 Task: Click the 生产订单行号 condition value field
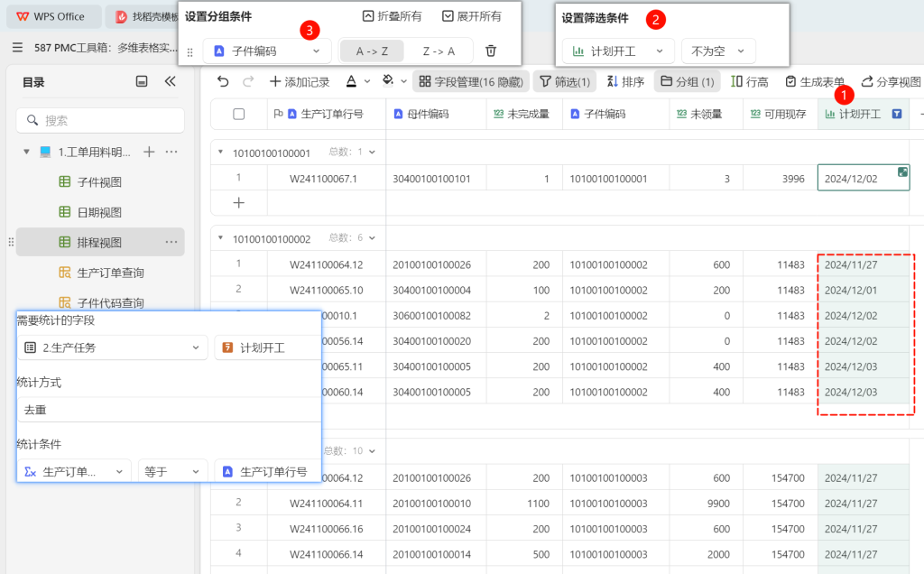click(x=268, y=471)
